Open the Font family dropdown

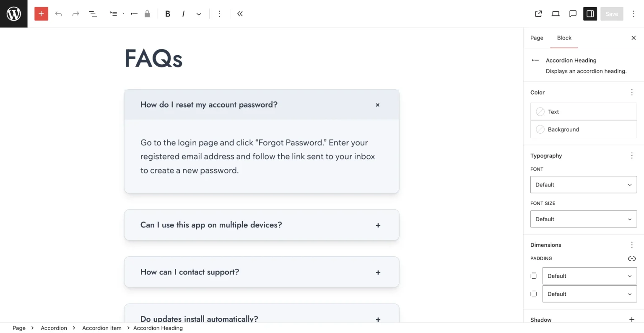(583, 184)
